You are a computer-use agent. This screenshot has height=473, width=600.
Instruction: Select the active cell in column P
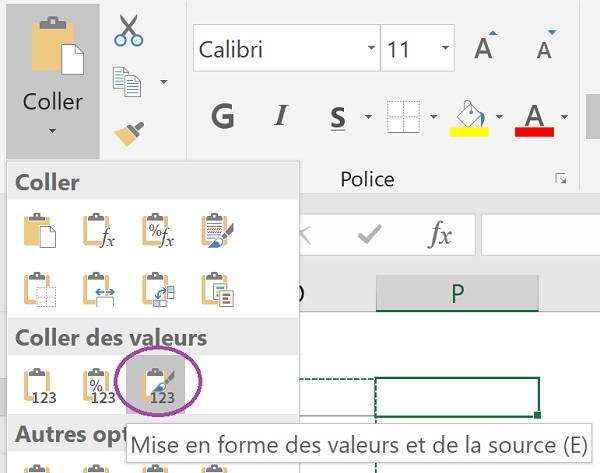coord(457,397)
